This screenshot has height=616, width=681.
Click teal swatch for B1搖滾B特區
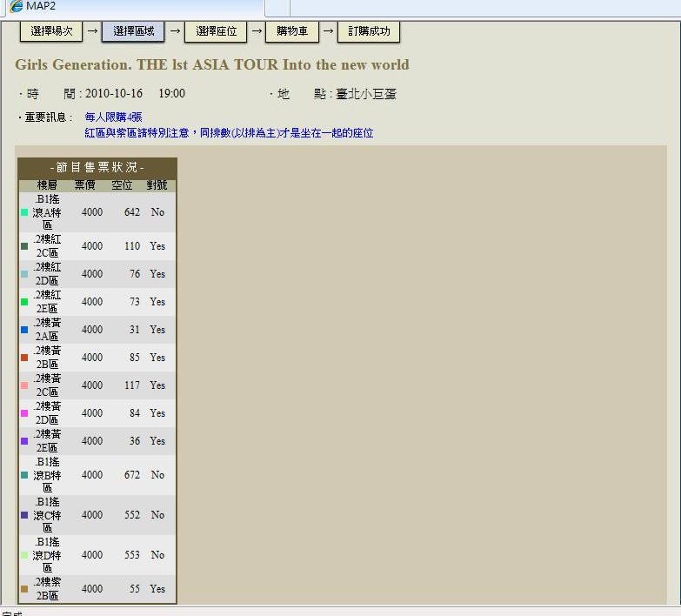pyautogui.click(x=24, y=475)
